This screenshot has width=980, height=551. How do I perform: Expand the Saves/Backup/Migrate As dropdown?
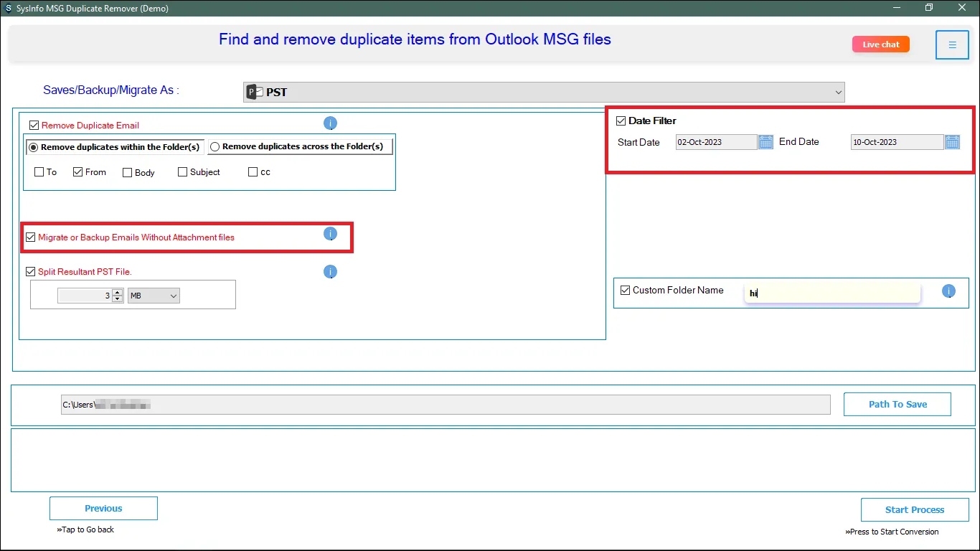point(838,92)
